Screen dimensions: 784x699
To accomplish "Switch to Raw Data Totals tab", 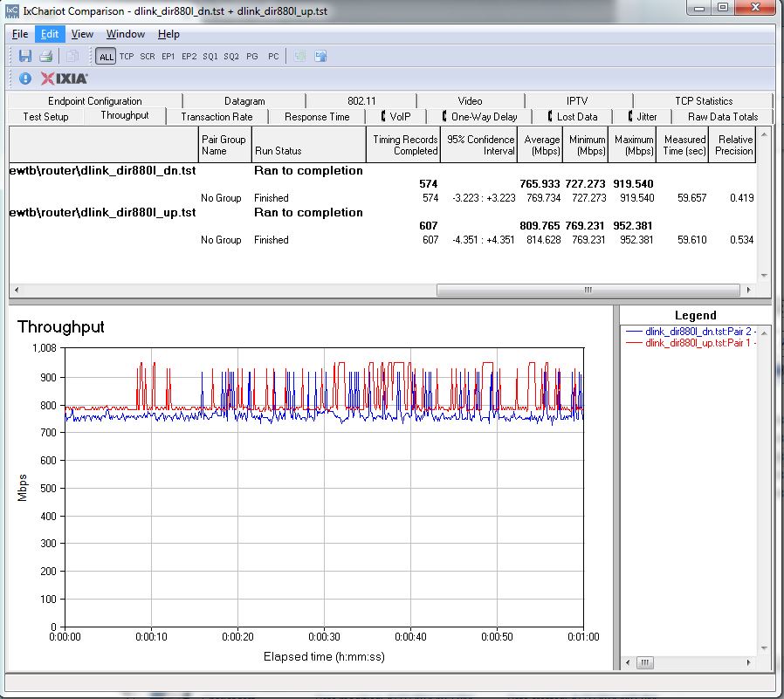I will click(x=723, y=117).
